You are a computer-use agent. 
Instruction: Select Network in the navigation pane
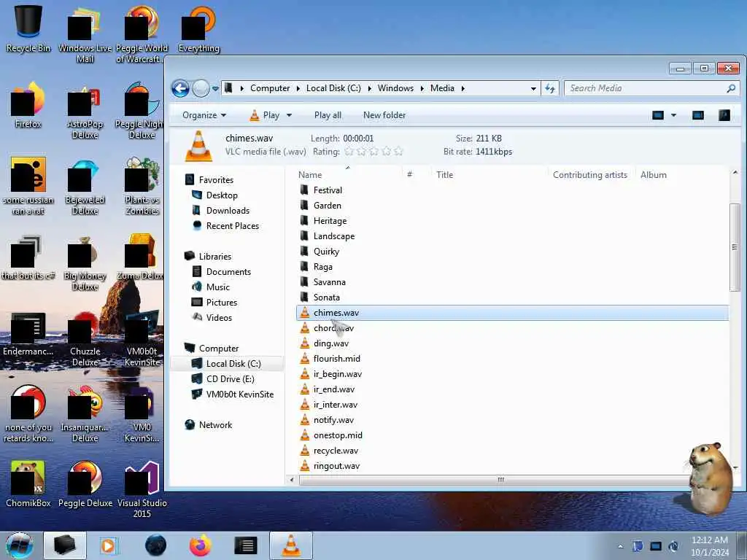click(215, 425)
